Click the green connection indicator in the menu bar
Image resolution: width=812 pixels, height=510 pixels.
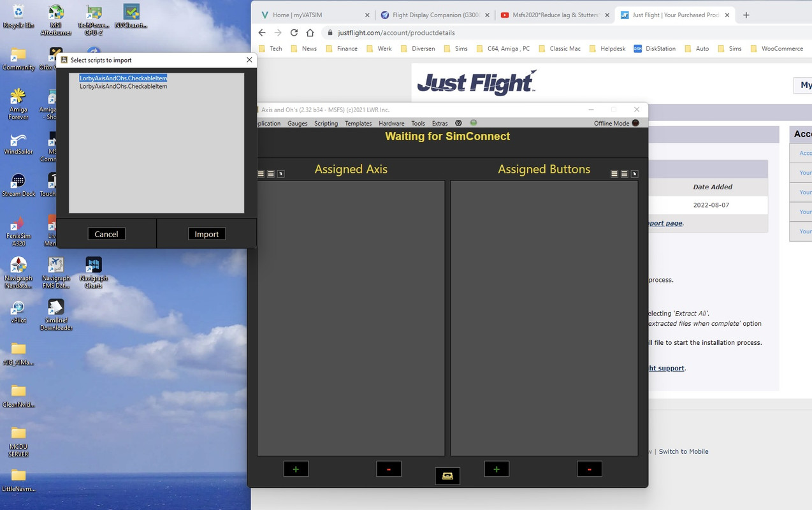point(474,122)
